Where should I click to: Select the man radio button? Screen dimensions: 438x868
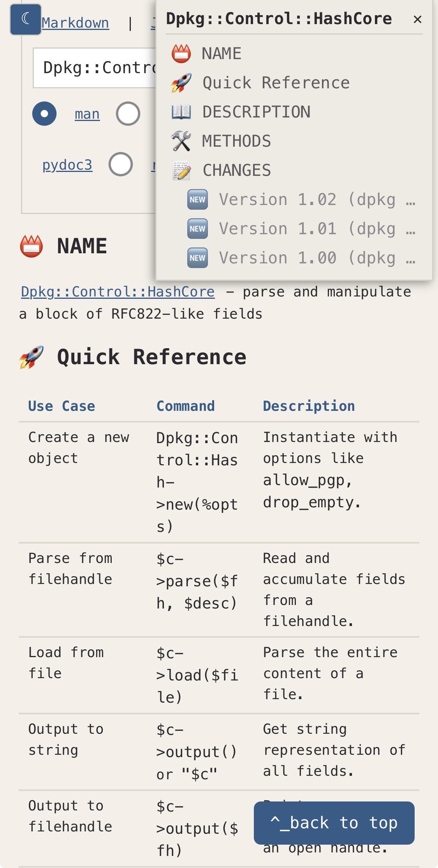44,114
